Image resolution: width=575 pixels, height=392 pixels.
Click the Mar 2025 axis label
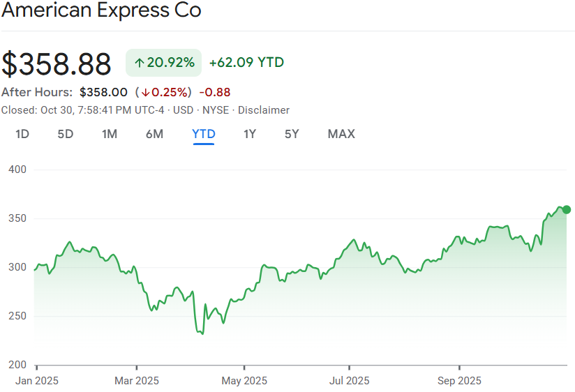pyautogui.click(x=137, y=381)
